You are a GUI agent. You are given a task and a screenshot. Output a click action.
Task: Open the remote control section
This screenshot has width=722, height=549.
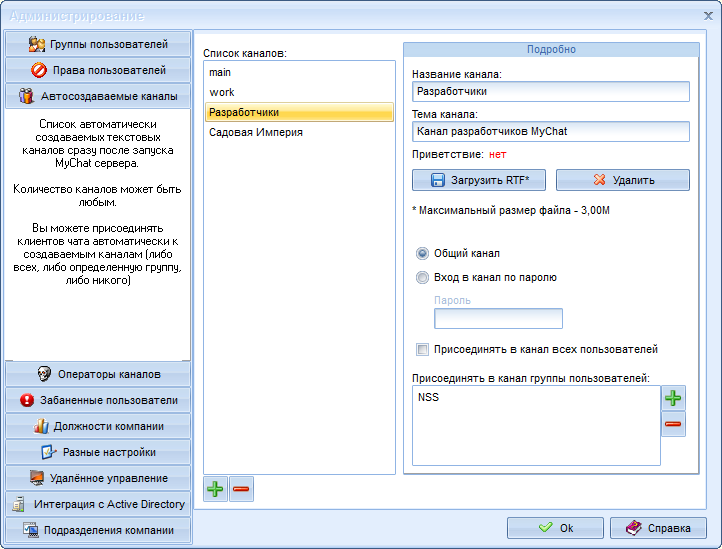pyautogui.click(x=98, y=478)
